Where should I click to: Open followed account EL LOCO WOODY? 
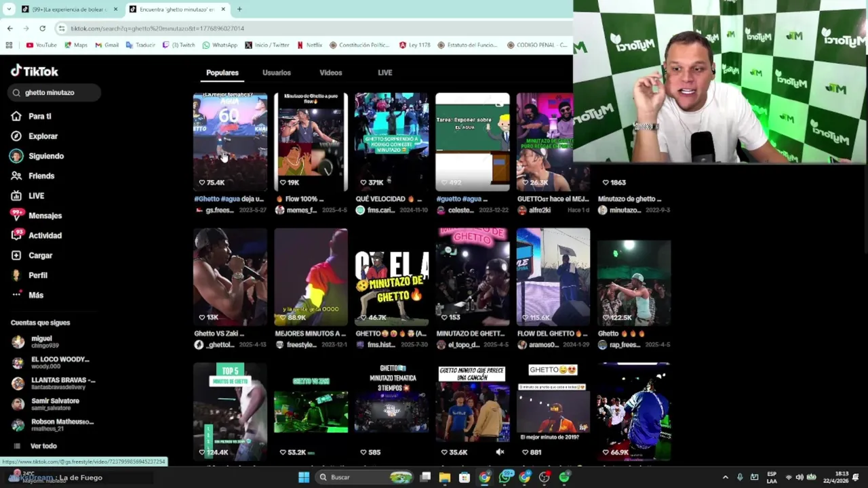pyautogui.click(x=54, y=363)
